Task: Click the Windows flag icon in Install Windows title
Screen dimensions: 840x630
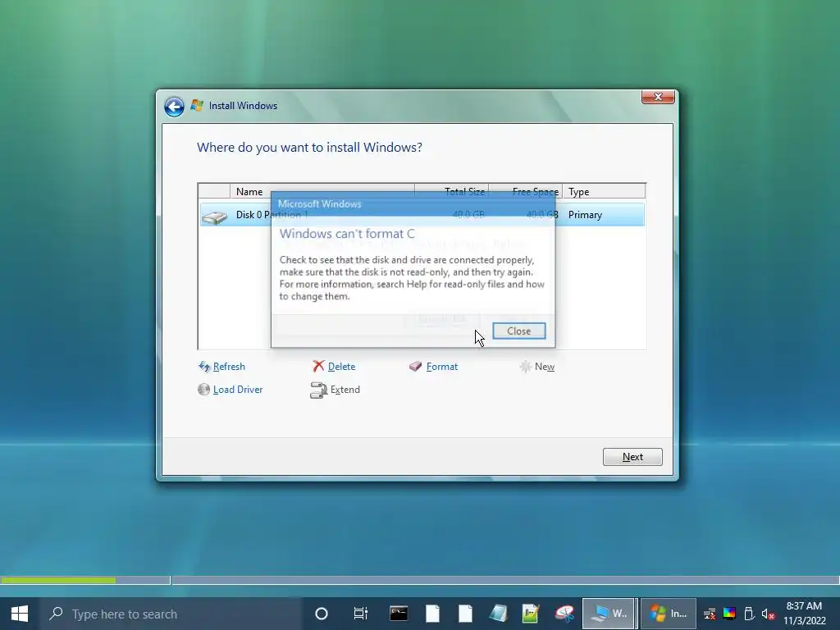Action: tap(197, 106)
